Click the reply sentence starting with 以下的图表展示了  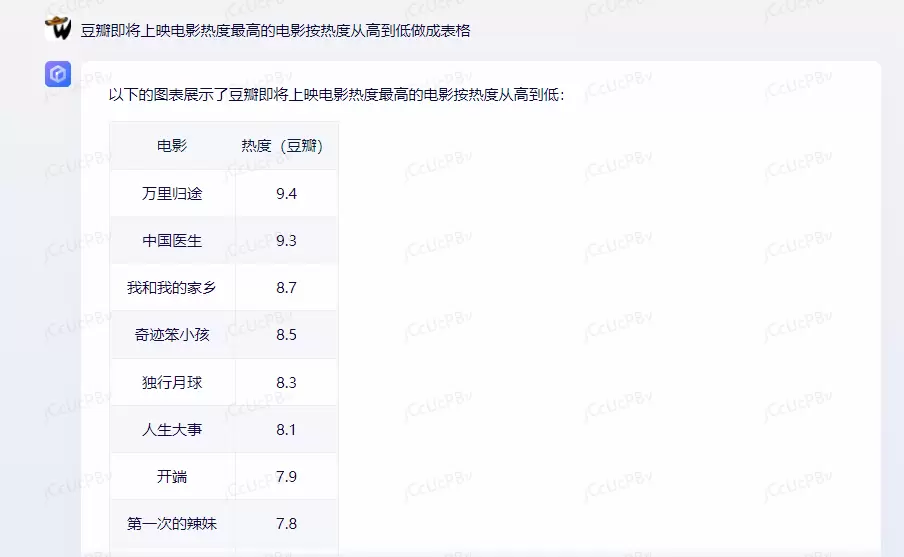(x=336, y=95)
